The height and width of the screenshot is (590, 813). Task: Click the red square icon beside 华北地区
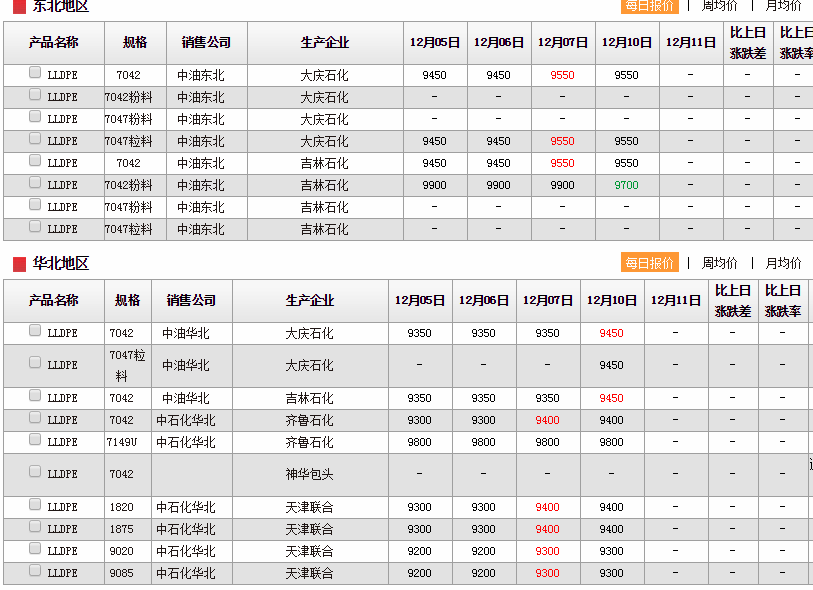coord(19,264)
